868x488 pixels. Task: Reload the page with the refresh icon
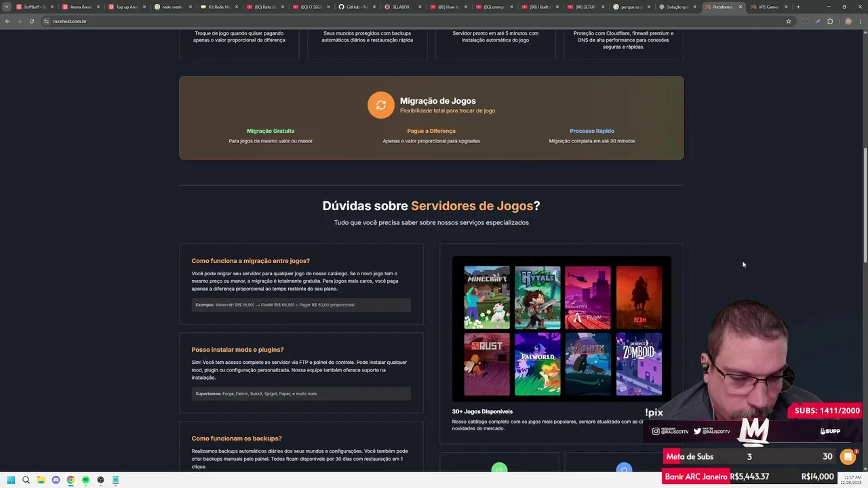(32, 21)
